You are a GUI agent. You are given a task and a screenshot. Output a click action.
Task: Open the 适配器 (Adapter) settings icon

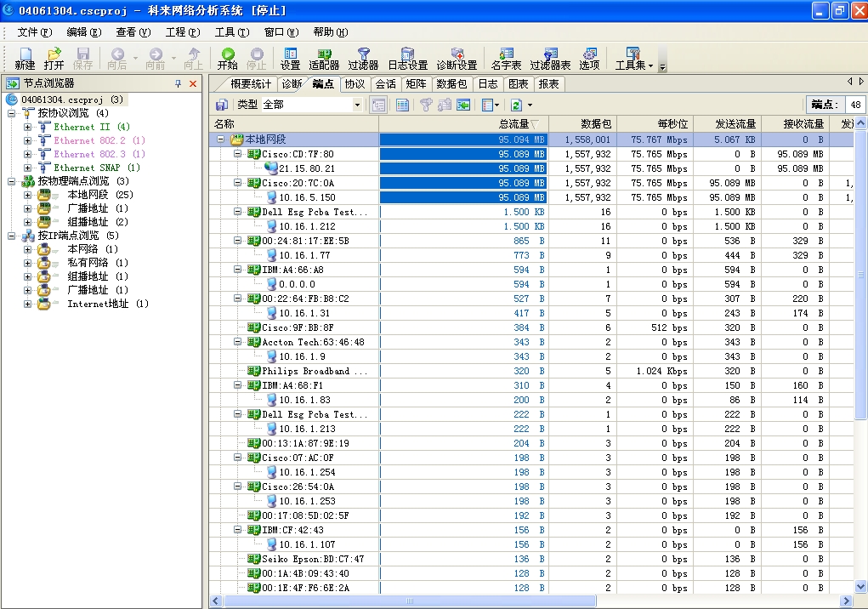324,58
